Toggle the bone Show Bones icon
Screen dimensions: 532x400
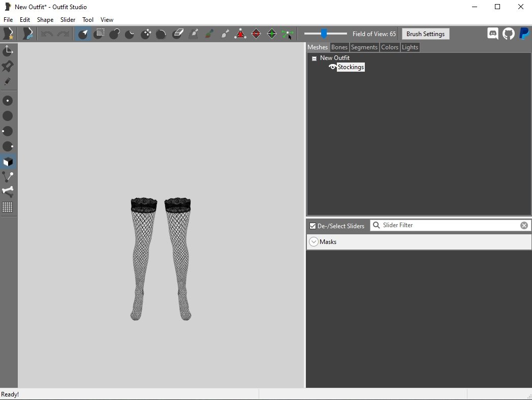tap(8, 192)
